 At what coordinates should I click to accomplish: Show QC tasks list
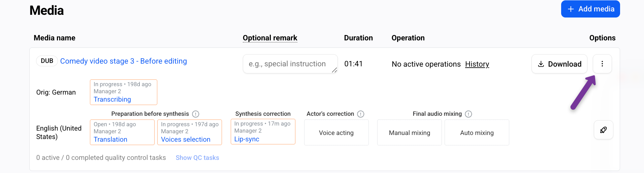coord(197,158)
